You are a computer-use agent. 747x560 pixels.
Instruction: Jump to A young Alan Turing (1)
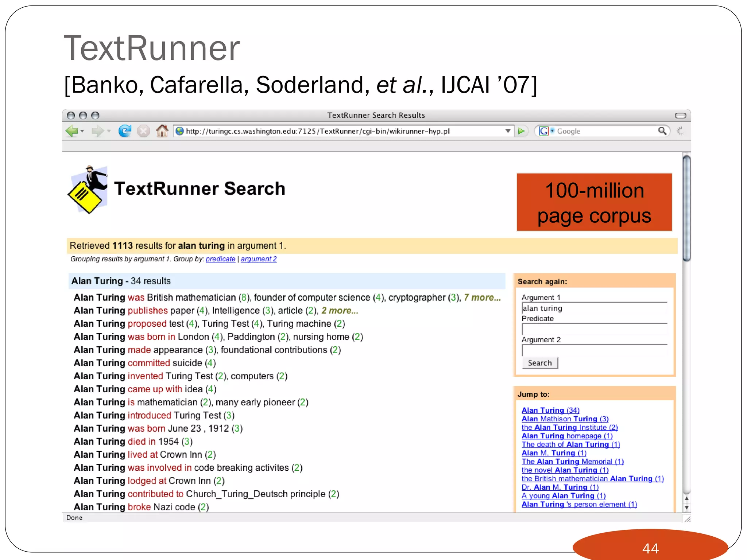564,496
